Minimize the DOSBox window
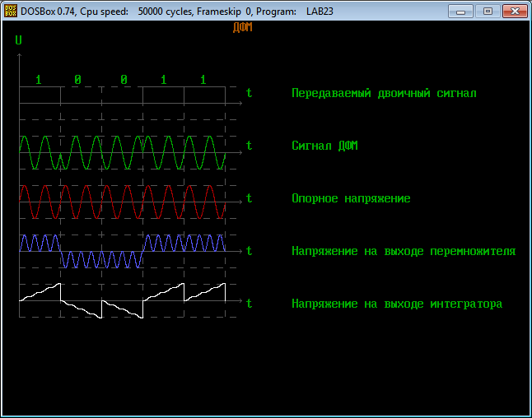The image size is (532, 418). (460, 12)
